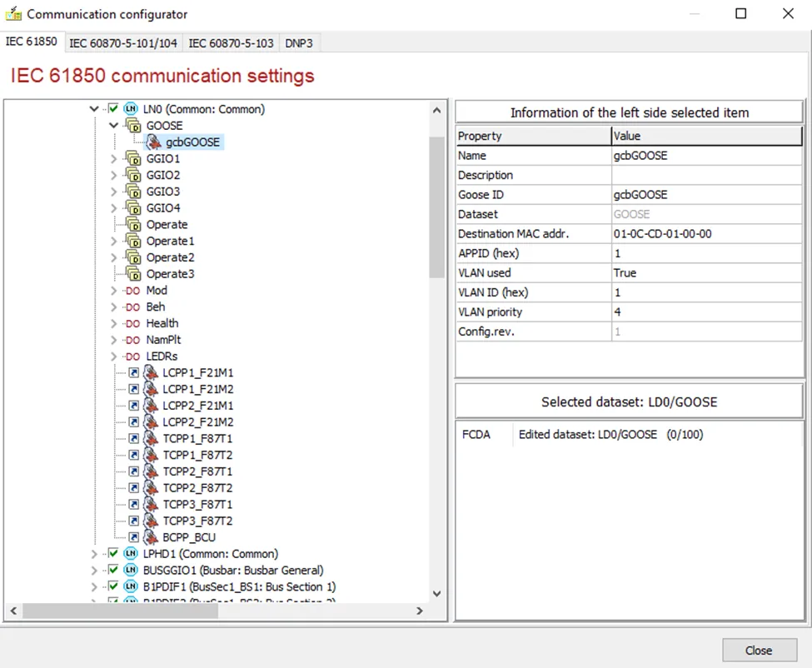Click the GGIO1 dataset icon
The width and height of the screenshot is (812, 668).
coord(133,158)
